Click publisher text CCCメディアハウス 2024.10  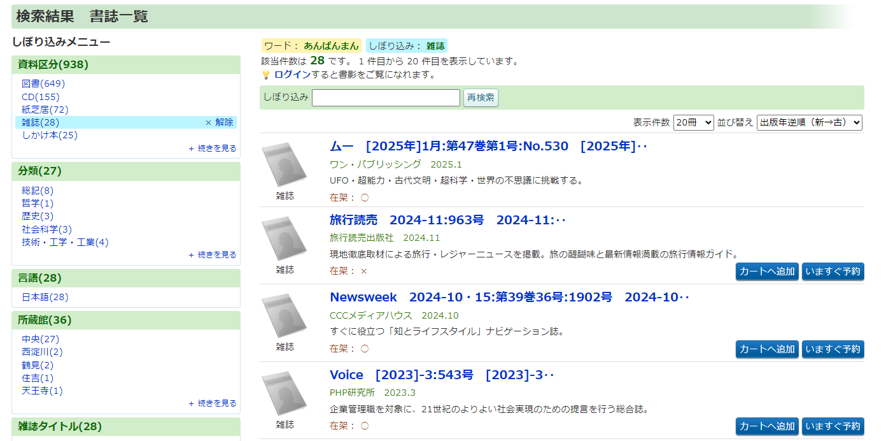point(394,315)
